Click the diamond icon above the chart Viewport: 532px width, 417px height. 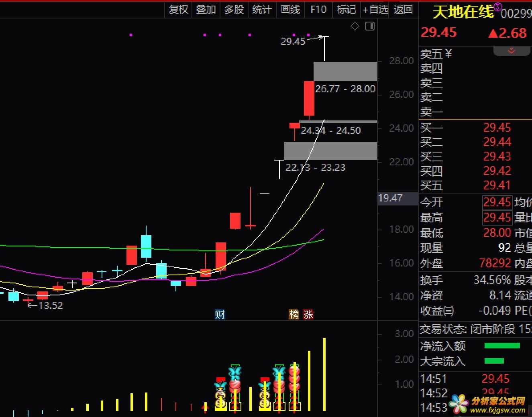[x=355, y=26]
